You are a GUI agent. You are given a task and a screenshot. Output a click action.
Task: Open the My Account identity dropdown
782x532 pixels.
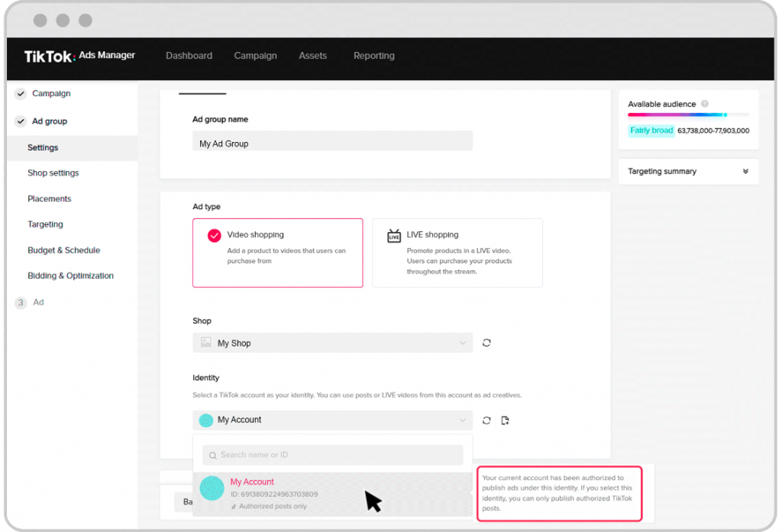333,421
